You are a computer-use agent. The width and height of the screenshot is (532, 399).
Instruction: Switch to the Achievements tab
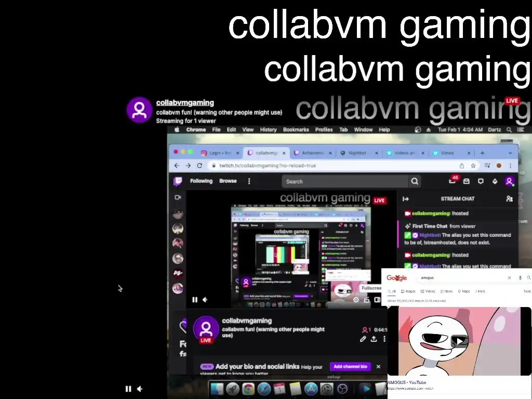coord(312,153)
